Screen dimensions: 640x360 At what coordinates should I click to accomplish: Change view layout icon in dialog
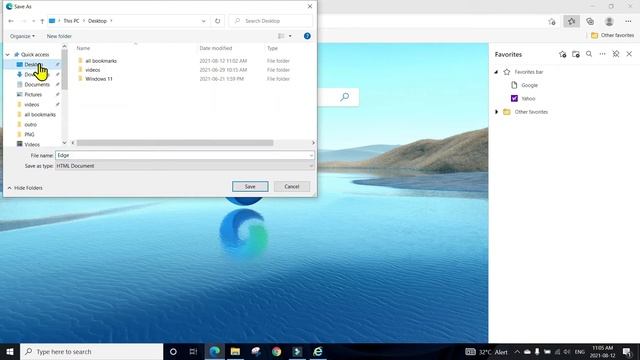281,36
